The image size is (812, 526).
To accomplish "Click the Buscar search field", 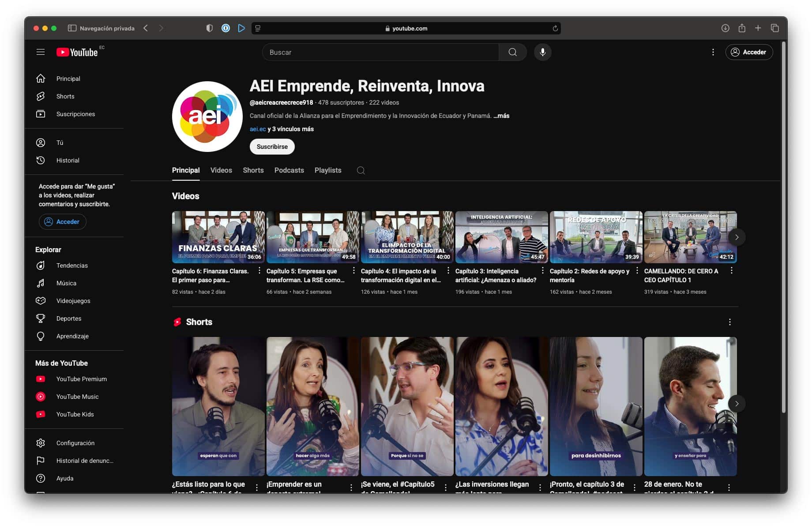I will [x=380, y=52].
